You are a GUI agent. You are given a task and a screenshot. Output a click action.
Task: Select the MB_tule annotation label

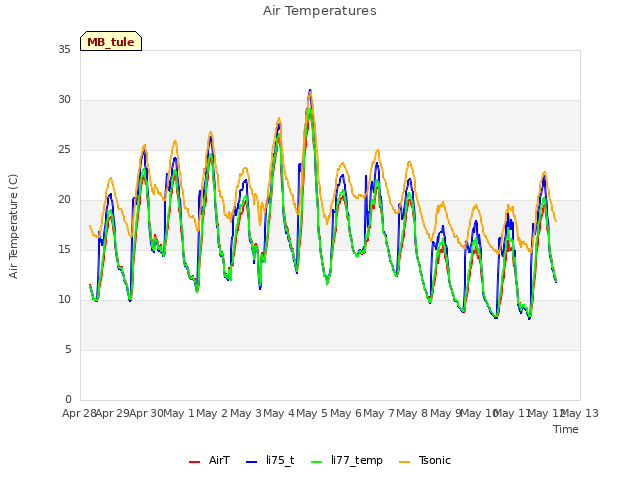coord(111,41)
